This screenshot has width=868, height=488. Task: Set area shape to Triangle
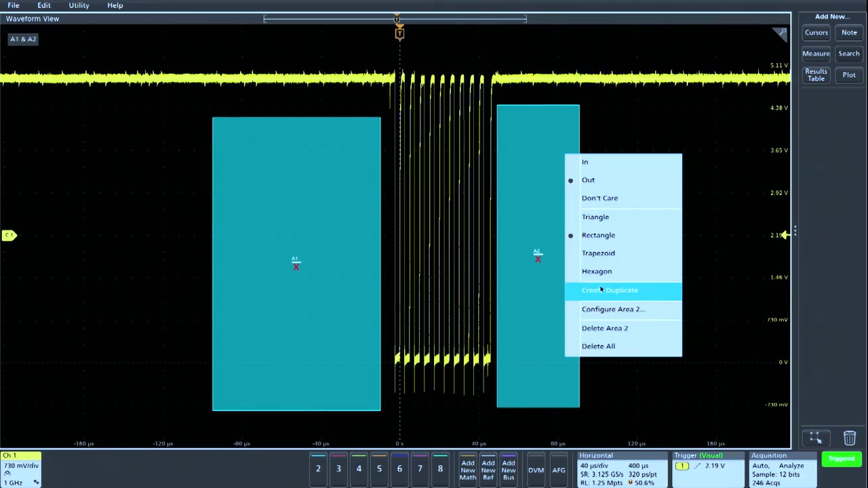click(x=623, y=217)
